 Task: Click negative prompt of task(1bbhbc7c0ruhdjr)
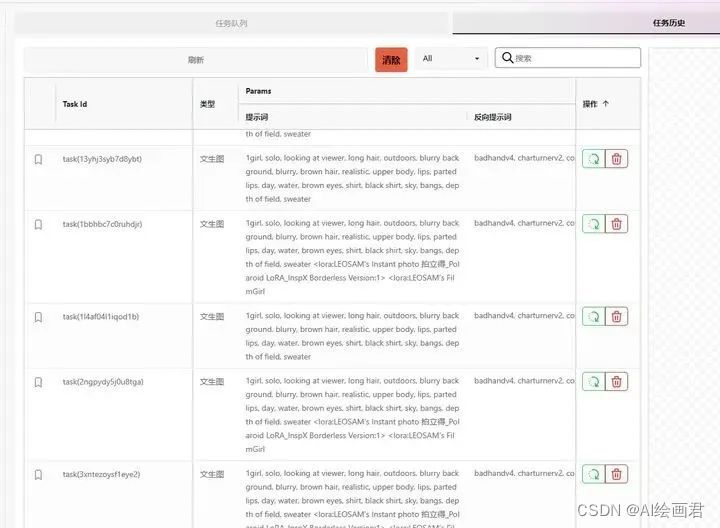524,223
